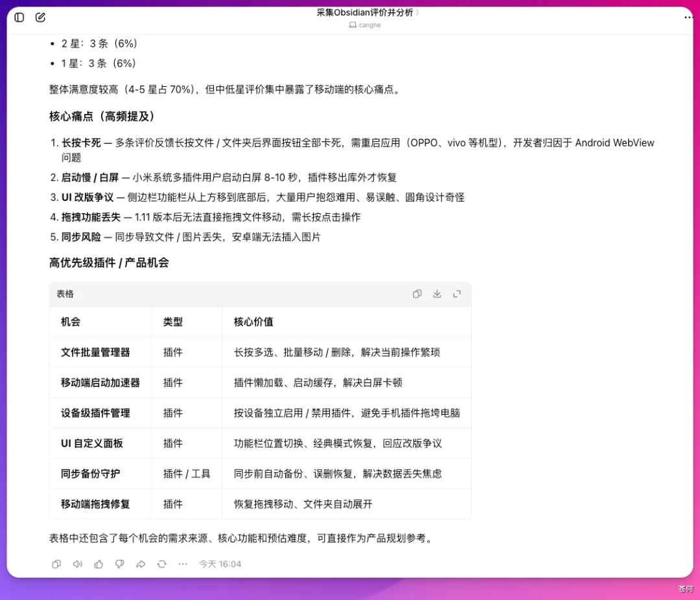The height and width of the screenshot is (600, 700).
Task: Click the 表格 header label
Action: [x=65, y=294]
